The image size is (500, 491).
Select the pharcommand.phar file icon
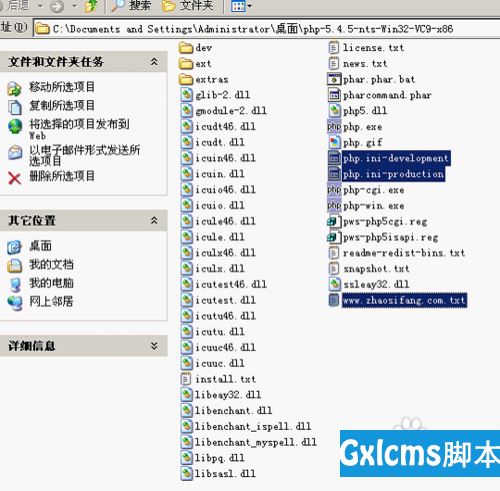[x=334, y=95]
